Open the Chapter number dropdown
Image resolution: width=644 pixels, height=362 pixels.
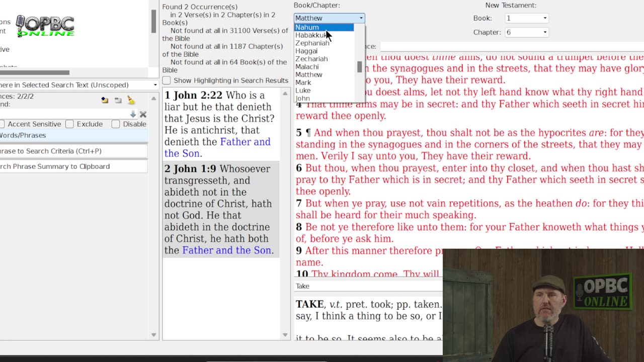pos(526,32)
